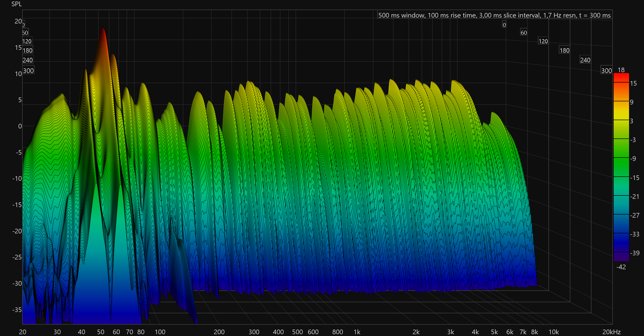
Task: Select the -35 value on SPL axis
Action: 17,310
